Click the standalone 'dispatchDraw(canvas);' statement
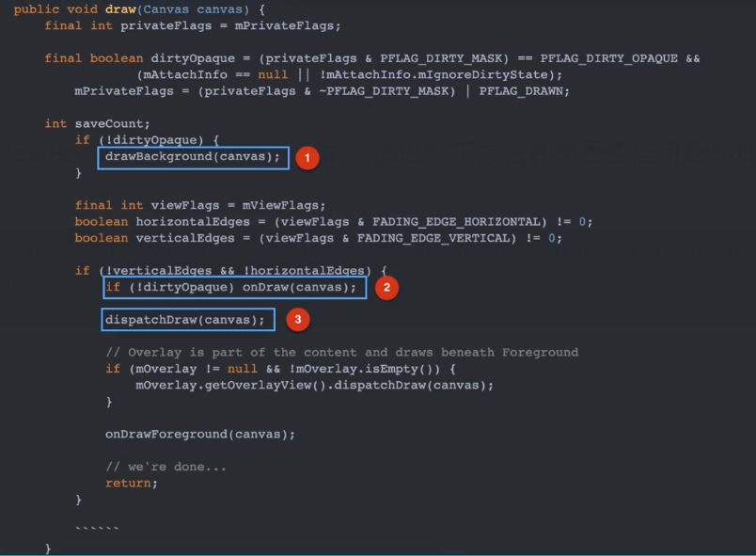Screen dimensions: 756x556 185,320
